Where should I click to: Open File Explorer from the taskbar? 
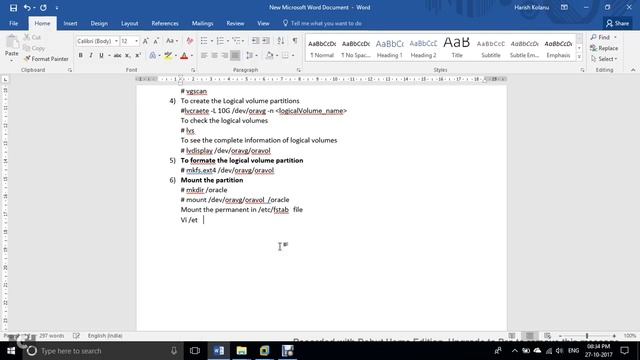[x=242, y=351]
